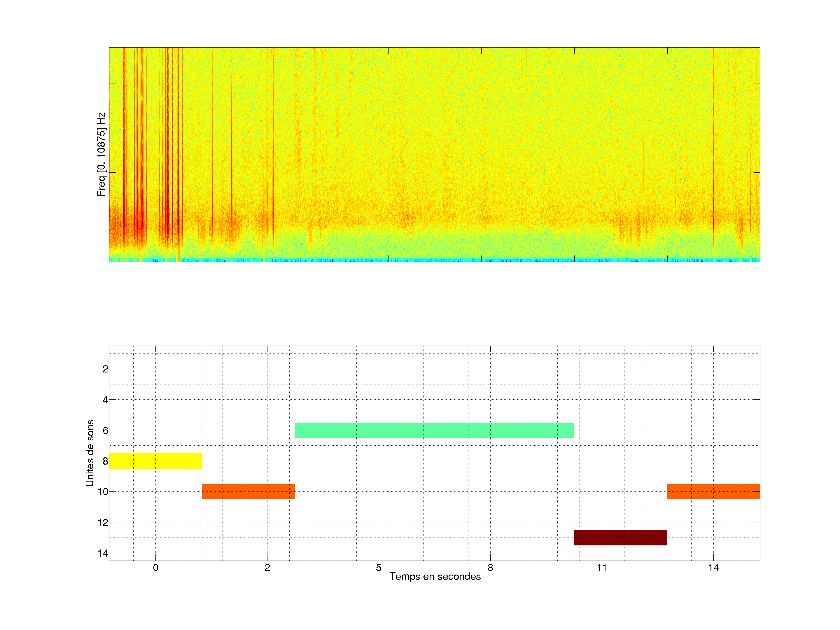Click x-axis tick label 0
Viewport: 840px width, 630px height.
156,568
